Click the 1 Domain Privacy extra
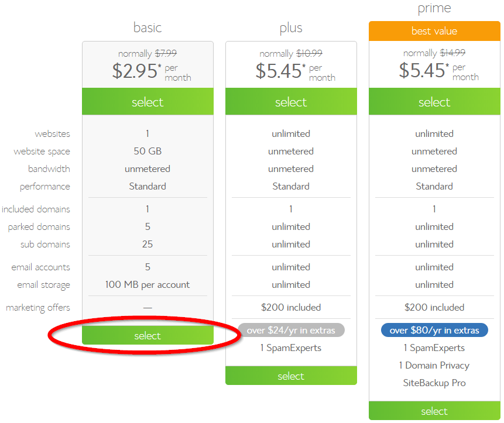Screen dimensions: 504x423 tap(434, 366)
